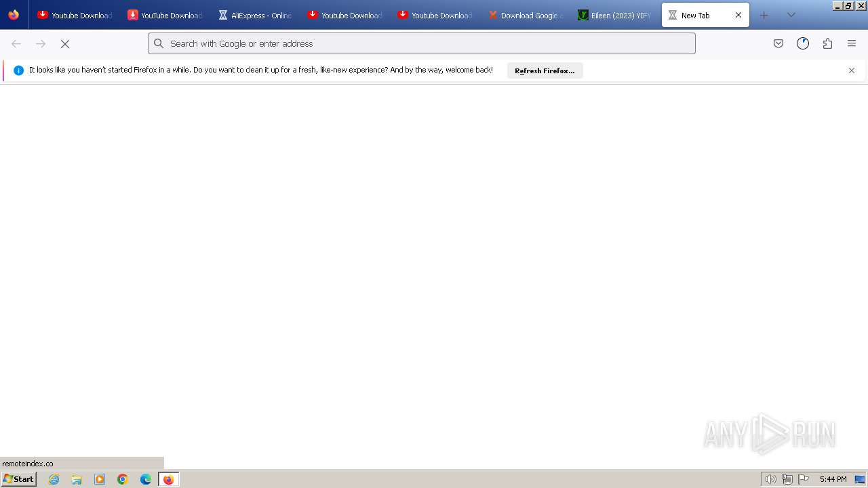Launch Windows Media Player from taskbar
Viewport: 868px width, 488px height.
[x=100, y=479]
